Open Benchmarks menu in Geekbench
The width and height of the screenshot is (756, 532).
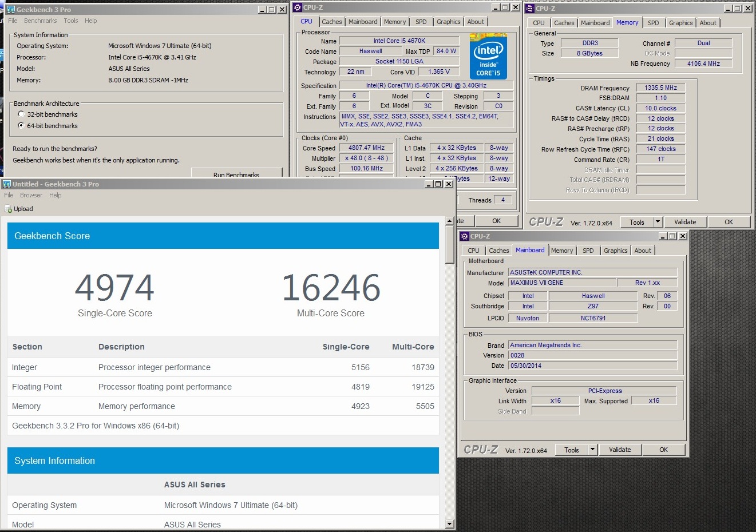click(41, 21)
